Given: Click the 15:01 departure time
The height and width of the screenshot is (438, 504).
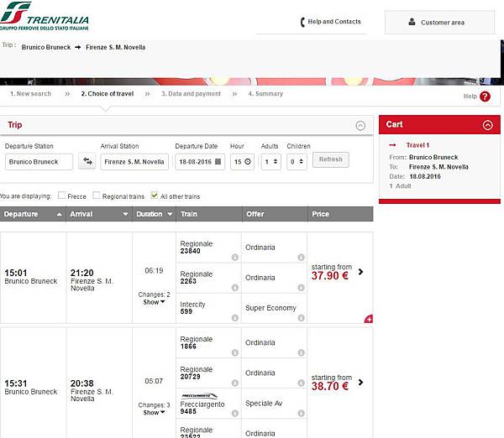Looking at the screenshot, I should pos(16,273).
